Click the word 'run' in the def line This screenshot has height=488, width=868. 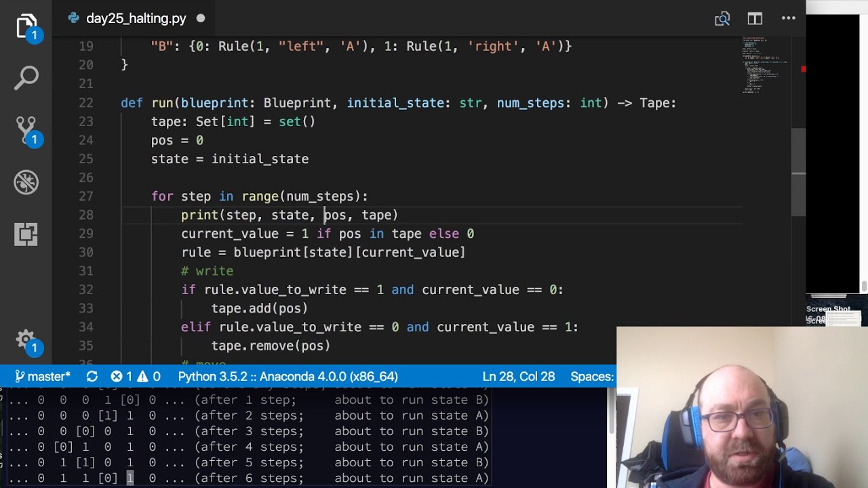pos(162,103)
